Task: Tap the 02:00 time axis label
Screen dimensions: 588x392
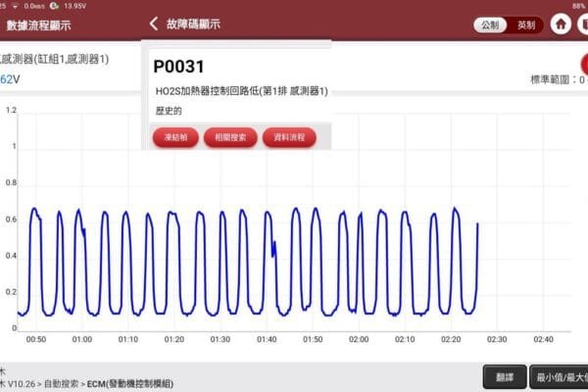Action: pos(359,339)
